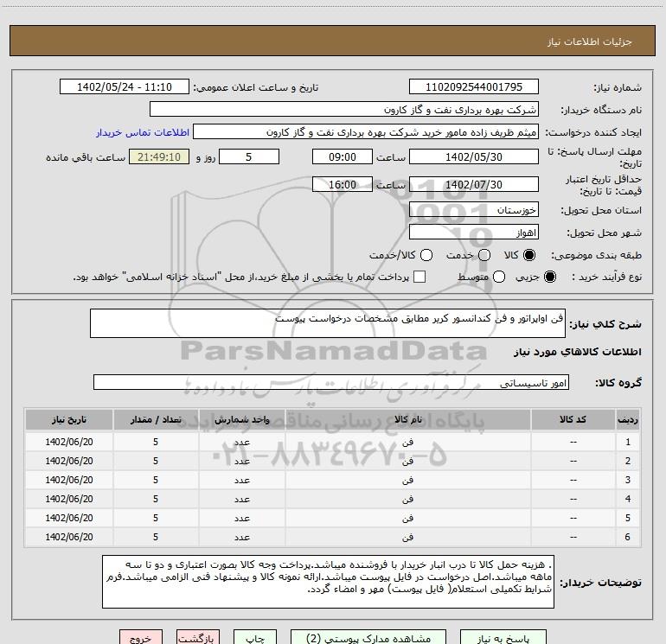Viewport: 666px width, 644px height.
Task: Click date 1402/06/20 in row 6
Action: [69, 538]
